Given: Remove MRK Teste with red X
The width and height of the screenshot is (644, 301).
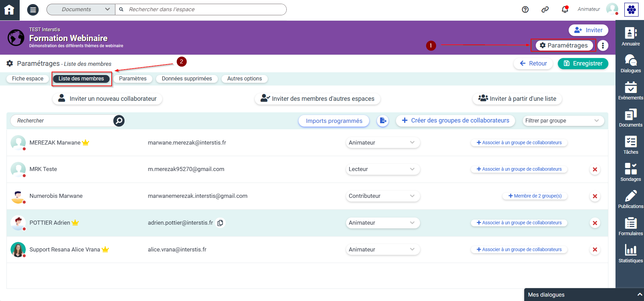Looking at the screenshot, I should pos(595,169).
